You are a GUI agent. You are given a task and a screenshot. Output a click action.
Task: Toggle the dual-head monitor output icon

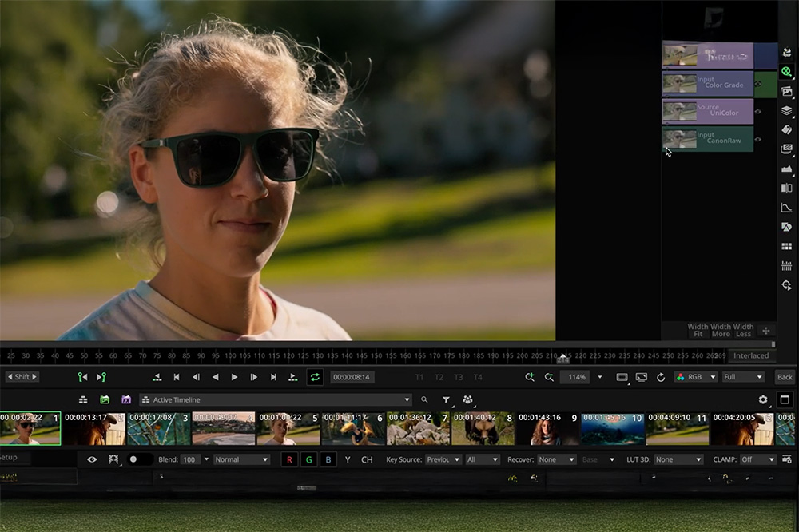[x=642, y=377]
